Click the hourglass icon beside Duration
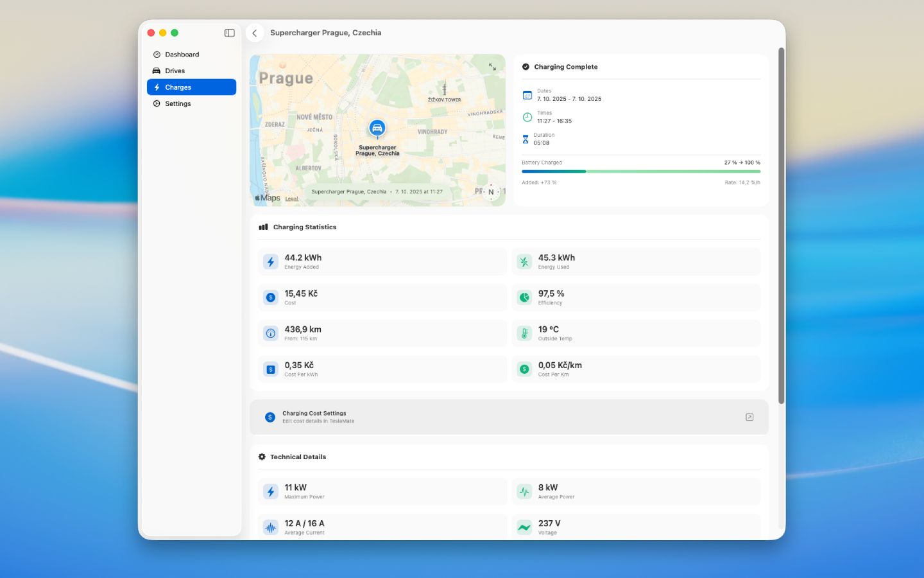The height and width of the screenshot is (578, 924). (526, 139)
